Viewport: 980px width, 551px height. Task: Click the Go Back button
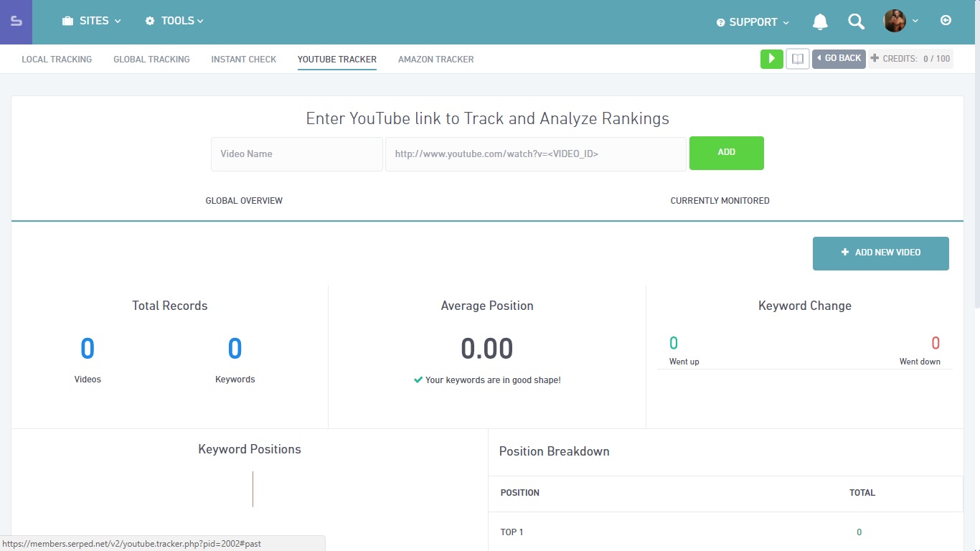pyautogui.click(x=839, y=59)
